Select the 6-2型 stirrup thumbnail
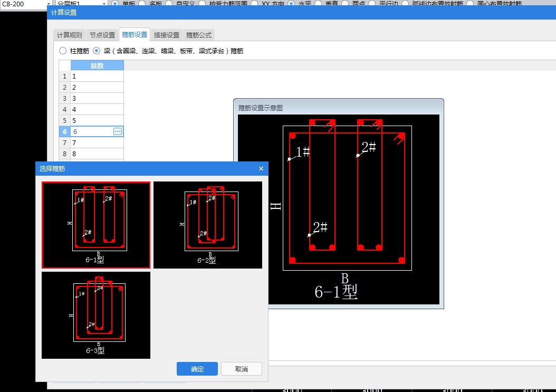 coord(208,225)
